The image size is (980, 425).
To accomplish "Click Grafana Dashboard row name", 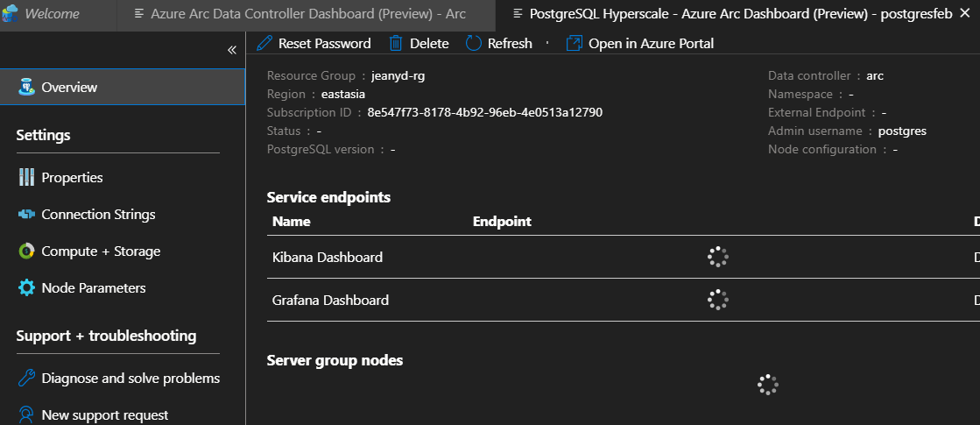I will pos(331,300).
